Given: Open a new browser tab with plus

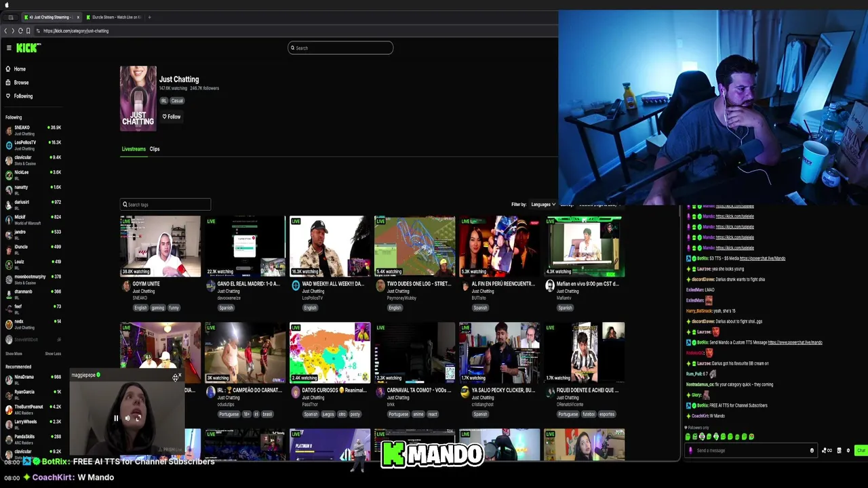Looking at the screenshot, I should 149,17.
